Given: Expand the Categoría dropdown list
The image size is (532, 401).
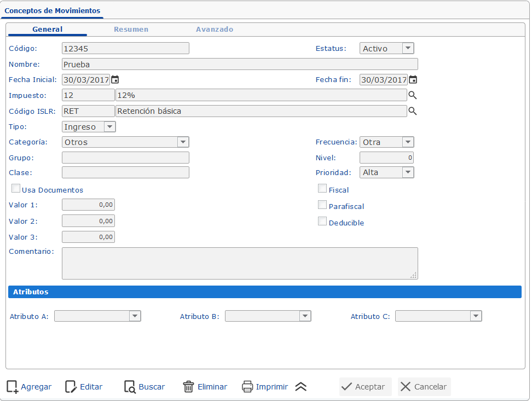Looking at the screenshot, I should (x=183, y=142).
